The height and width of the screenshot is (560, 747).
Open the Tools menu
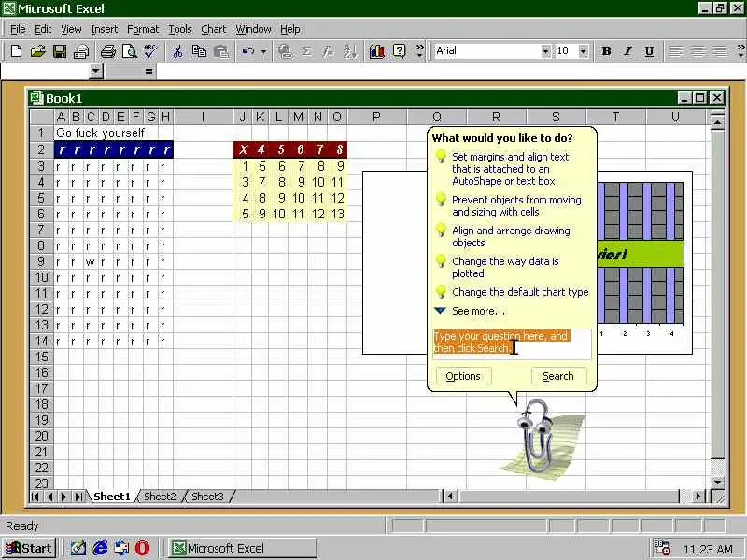(180, 30)
